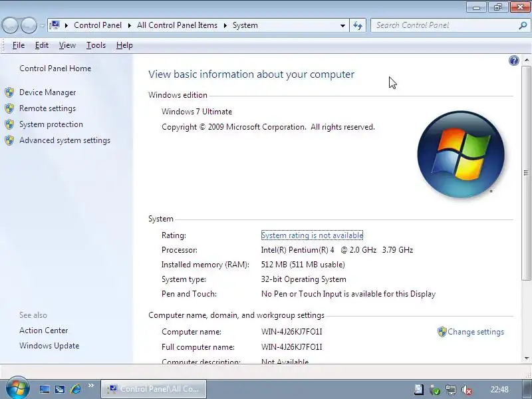Click '512 MB (511 MB usable)' value
532x399 pixels.
pyautogui.click(x=303, y=265)
